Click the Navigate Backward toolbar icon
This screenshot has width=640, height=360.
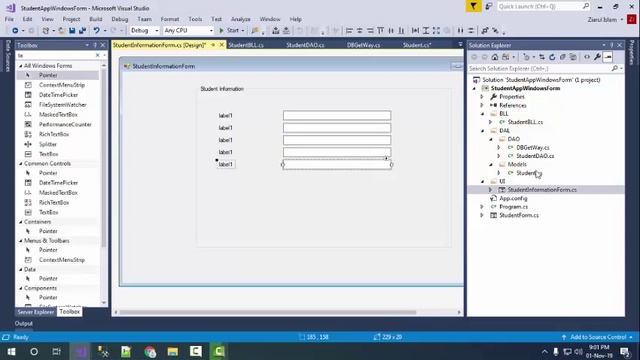tap(15, 31)
